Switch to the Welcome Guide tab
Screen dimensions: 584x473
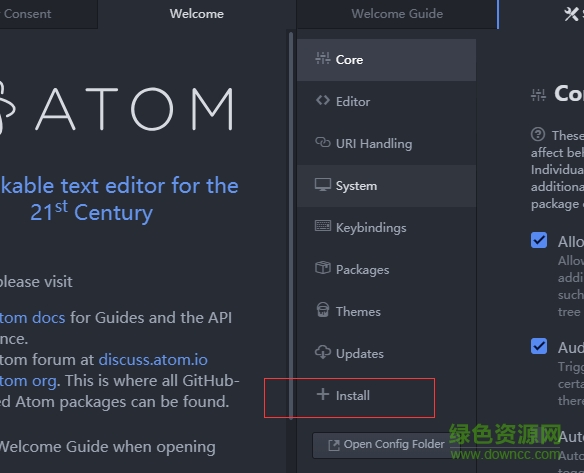pyautogui.click(x=397, y=14)
